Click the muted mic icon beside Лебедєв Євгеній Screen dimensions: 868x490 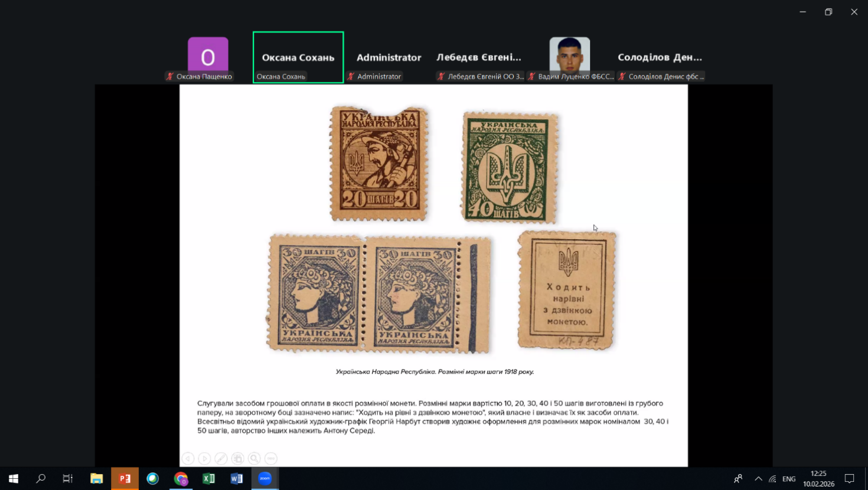coord(441,76)
